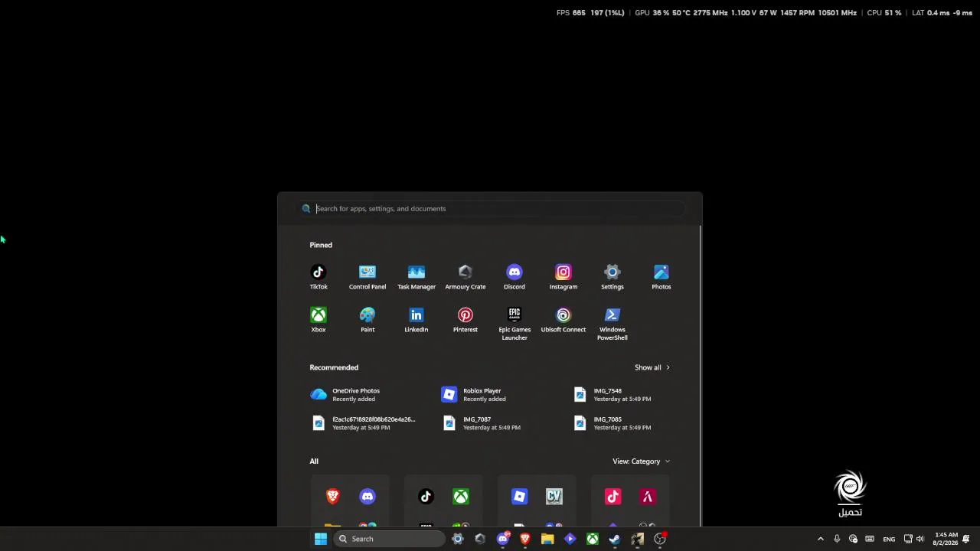The image size is (980, 551).
Task: Open the microphone icon in system tray
Action: pos(837,539)
